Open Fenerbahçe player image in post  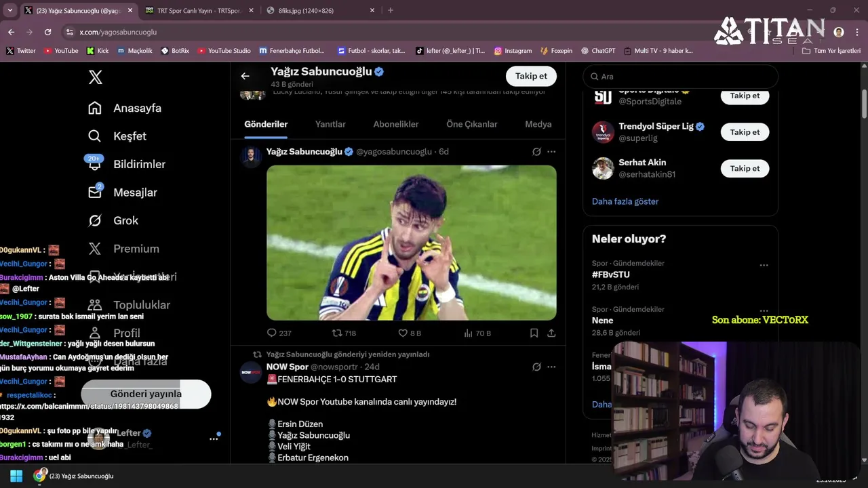click(x=412, y=243)
